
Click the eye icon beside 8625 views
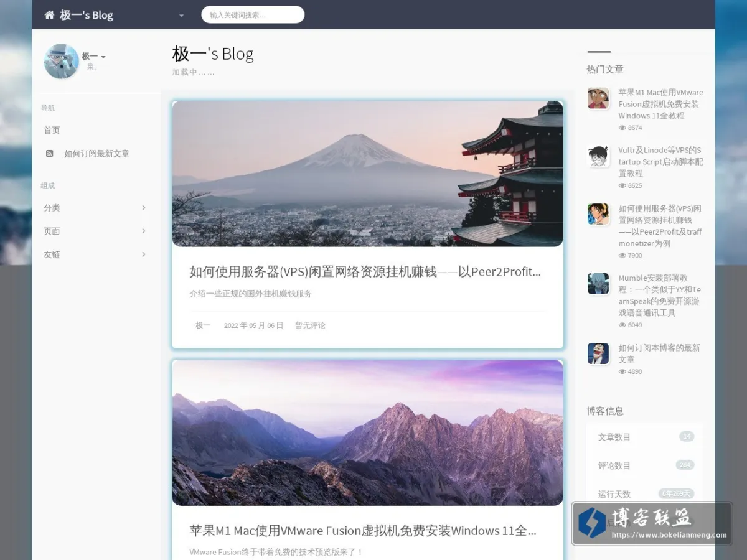tap(622, 185)
